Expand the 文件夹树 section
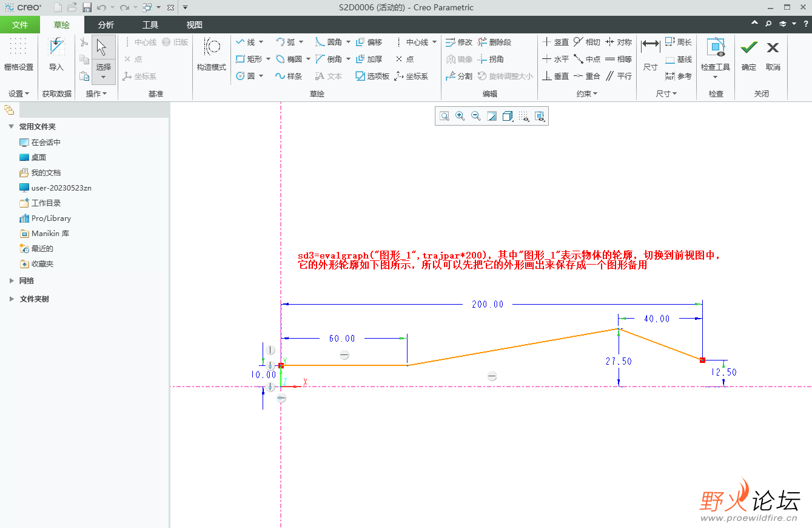812x528 pixels. 11,299
